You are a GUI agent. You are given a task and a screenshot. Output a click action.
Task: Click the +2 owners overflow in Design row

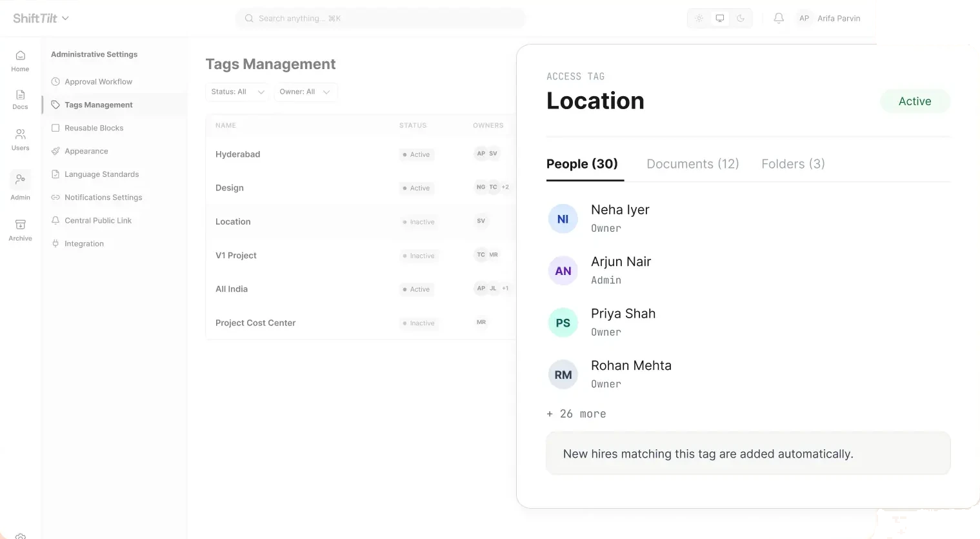pos(505,187)
